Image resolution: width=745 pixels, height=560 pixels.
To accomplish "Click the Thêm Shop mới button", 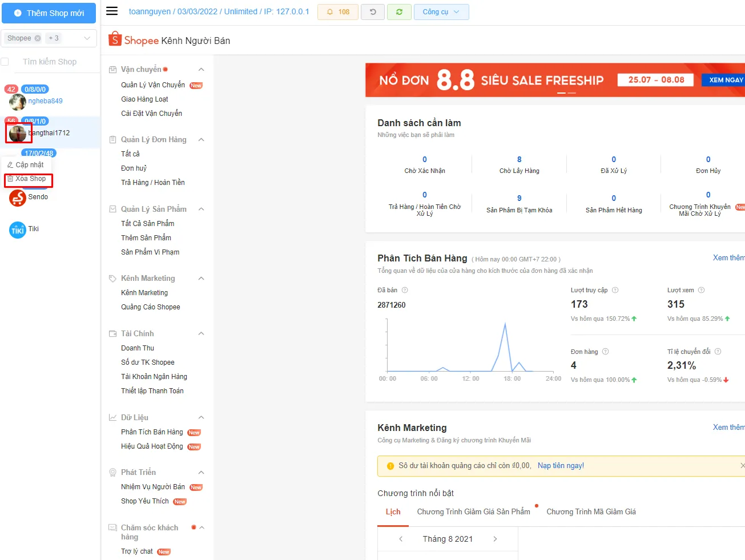I will pos(49,13).
